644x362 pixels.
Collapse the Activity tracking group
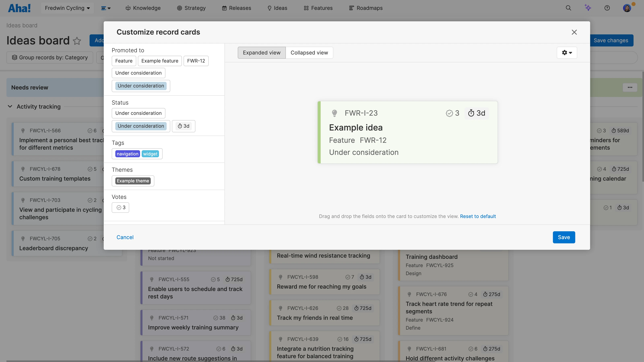(10, 107)
